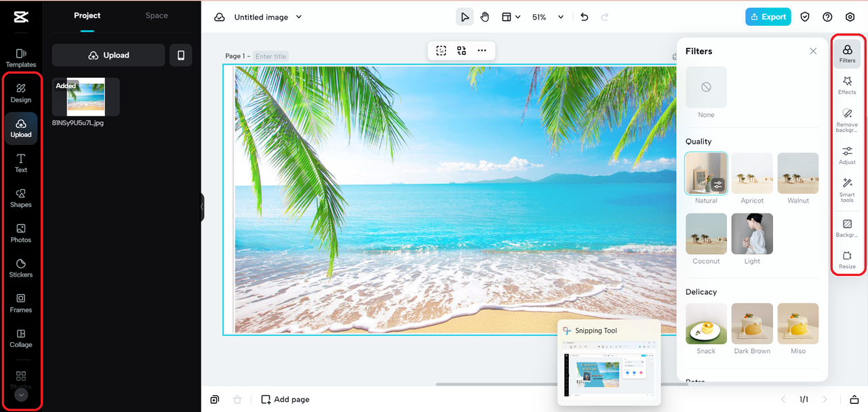Adjust the Natural filter settings icon

718,184
